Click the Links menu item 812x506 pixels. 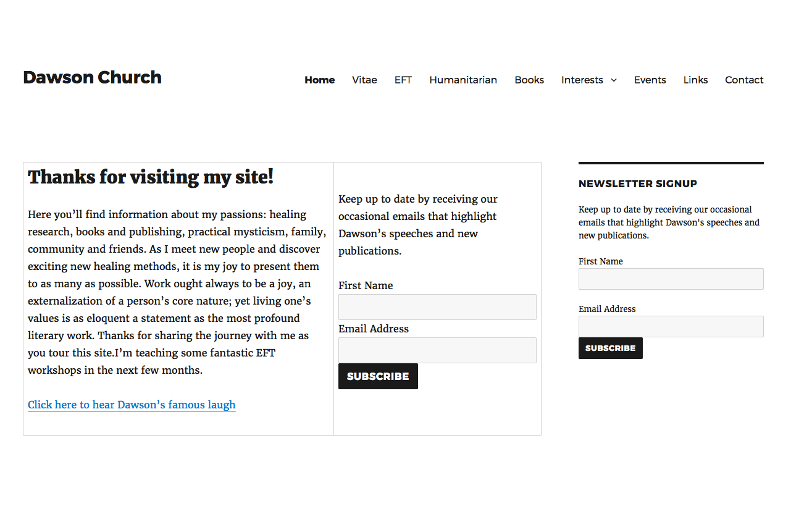695,80
